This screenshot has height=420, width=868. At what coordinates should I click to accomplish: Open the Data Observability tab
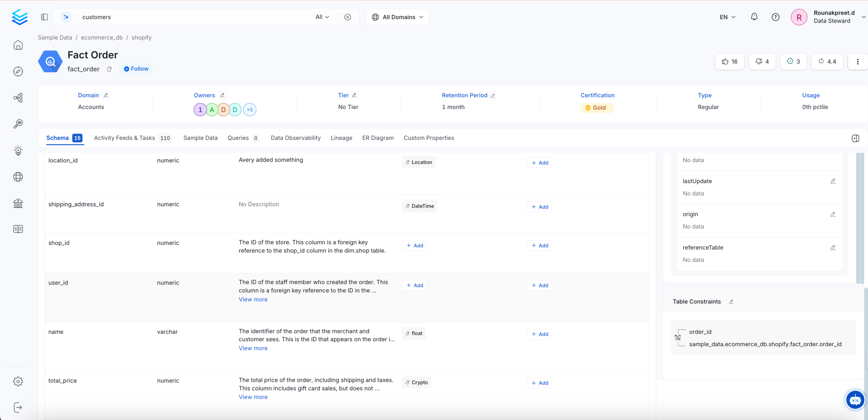(x=296, y=138)
